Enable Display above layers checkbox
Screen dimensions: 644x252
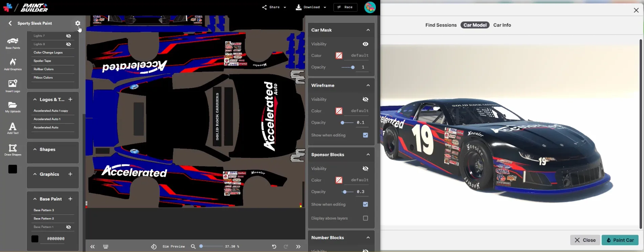[x=365, y=218]
